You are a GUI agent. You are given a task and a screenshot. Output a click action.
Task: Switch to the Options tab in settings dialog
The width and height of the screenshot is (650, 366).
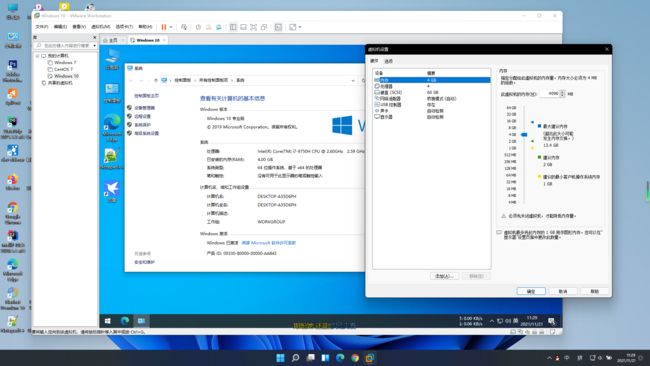pos(388,61)
